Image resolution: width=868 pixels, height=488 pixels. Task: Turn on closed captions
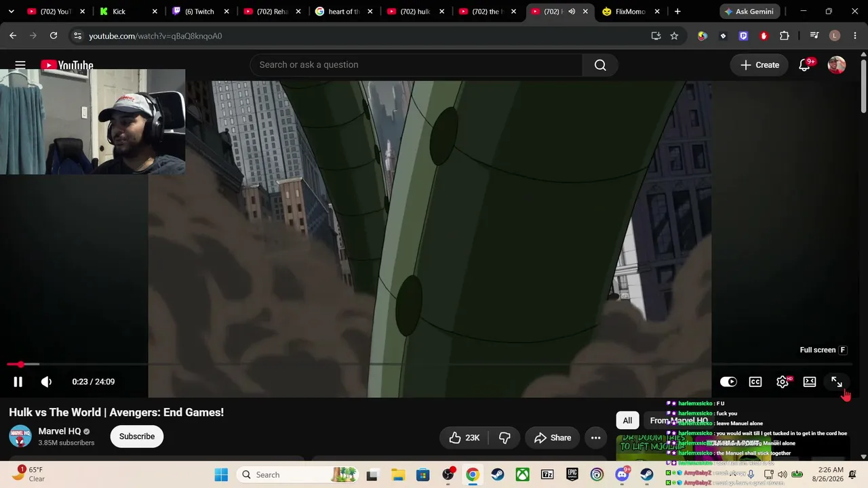tap(755, 382)
